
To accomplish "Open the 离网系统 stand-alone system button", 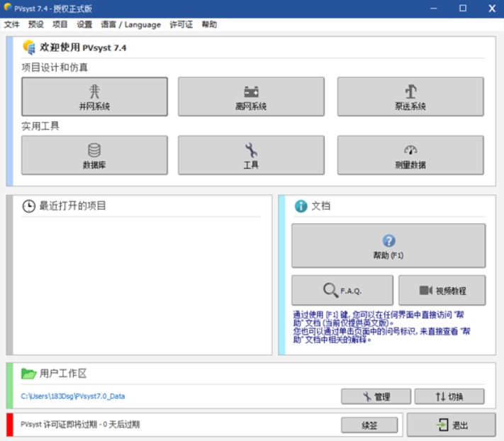I will tap(251, 96).
